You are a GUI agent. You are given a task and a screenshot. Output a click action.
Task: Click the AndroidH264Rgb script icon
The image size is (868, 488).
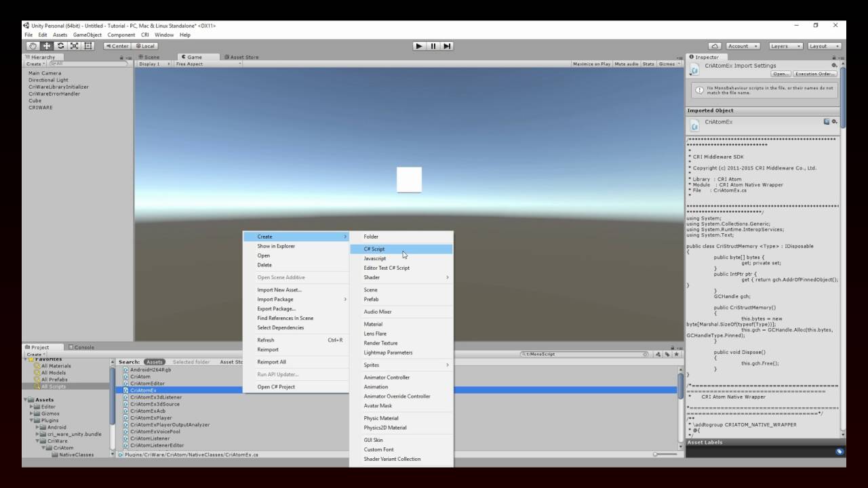pos(125,370)
